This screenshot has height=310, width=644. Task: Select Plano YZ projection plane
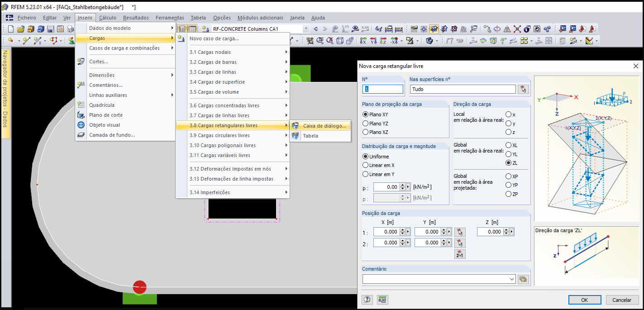[366, 124]
